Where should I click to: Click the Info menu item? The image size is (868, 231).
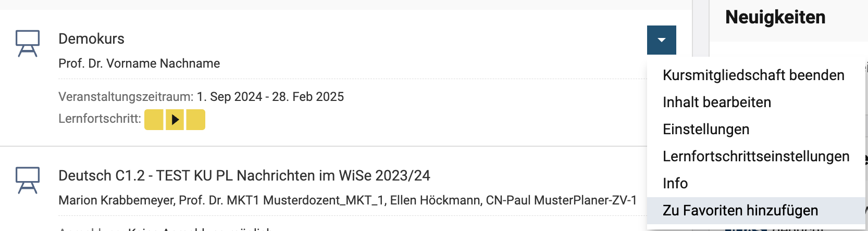coord(675,184)
